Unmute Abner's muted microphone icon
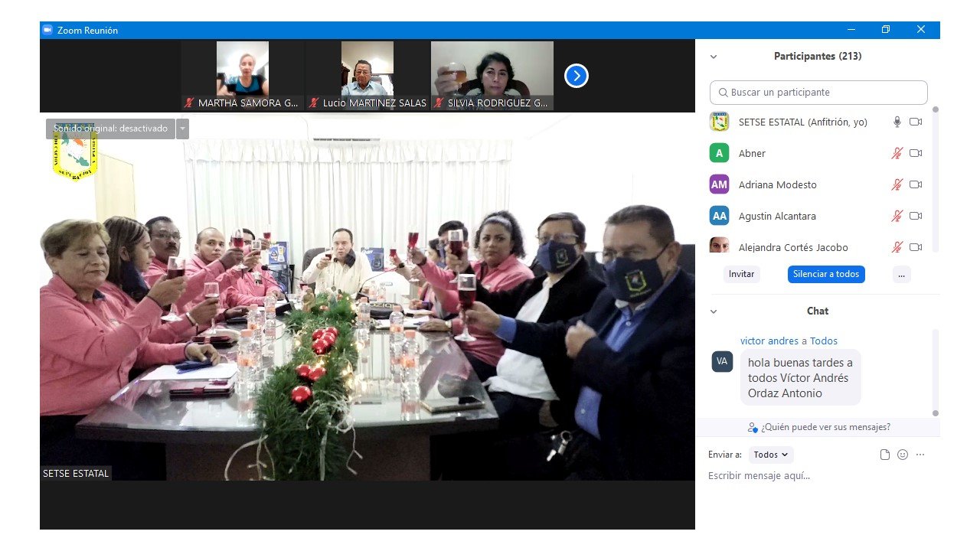 coord(897,153)
